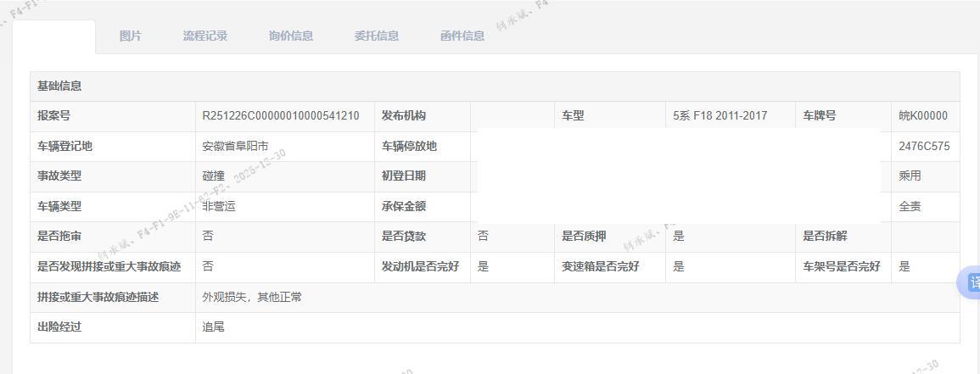Go to the 询价信息 tab

click(290, 36)
